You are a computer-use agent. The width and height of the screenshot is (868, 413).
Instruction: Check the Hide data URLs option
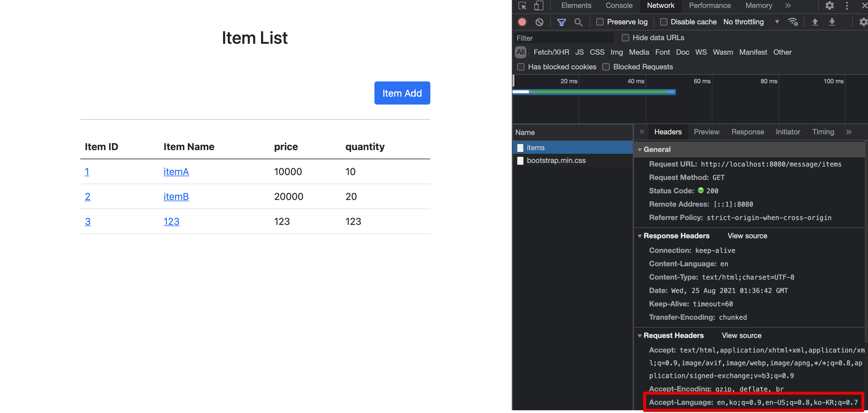(x=625, y=38)
